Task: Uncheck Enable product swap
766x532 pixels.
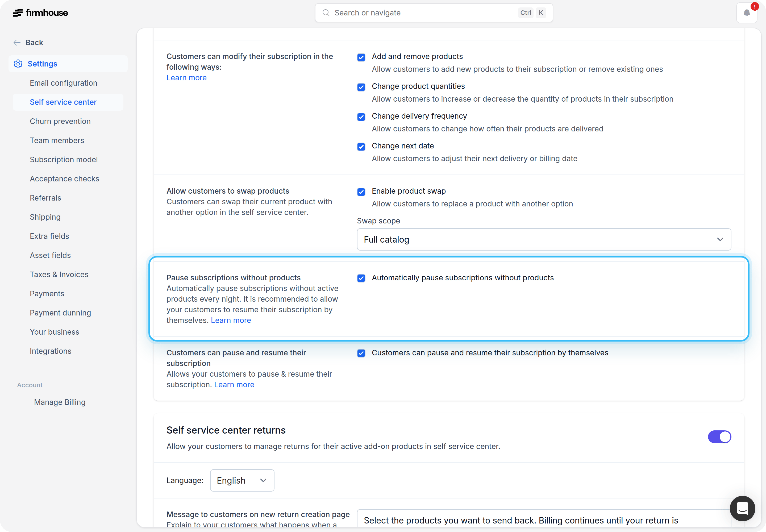Action: 361,192
